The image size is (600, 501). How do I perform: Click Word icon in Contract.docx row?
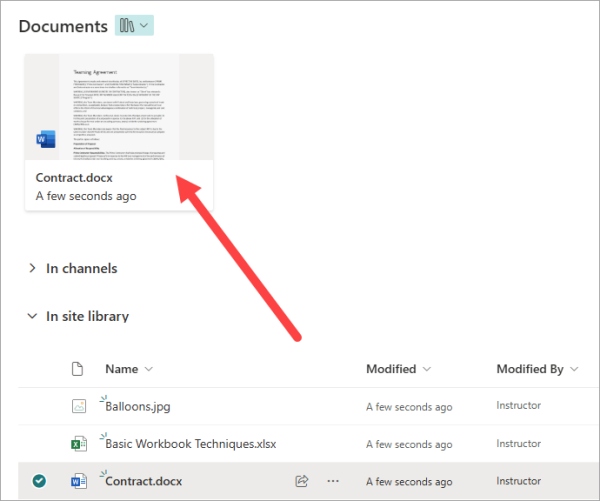pos(79,481)
